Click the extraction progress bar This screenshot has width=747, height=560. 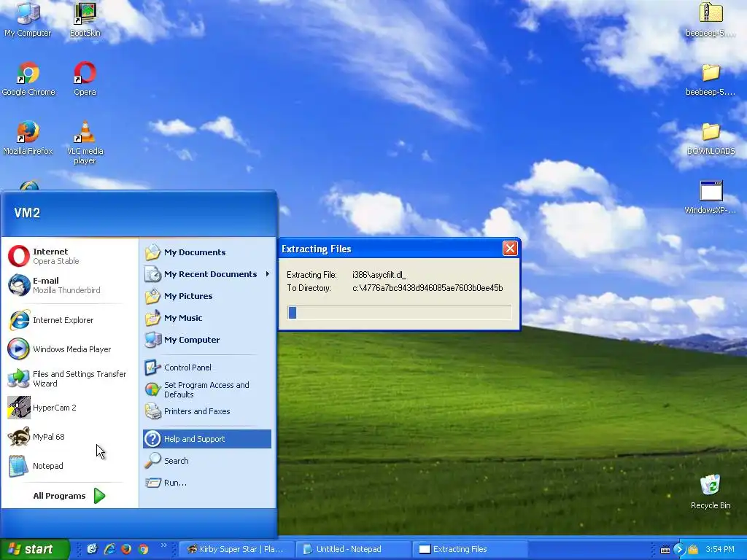[x=399, y=312]
